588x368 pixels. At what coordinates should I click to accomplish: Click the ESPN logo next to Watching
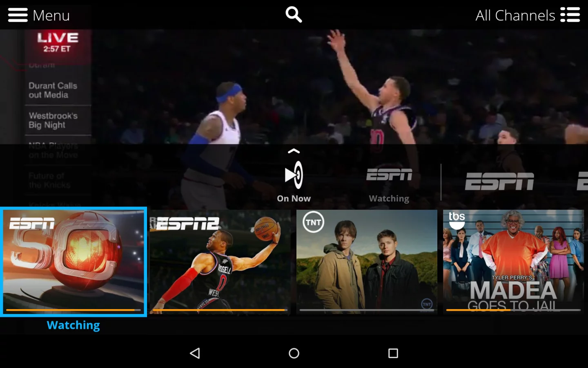coord(389,175)
